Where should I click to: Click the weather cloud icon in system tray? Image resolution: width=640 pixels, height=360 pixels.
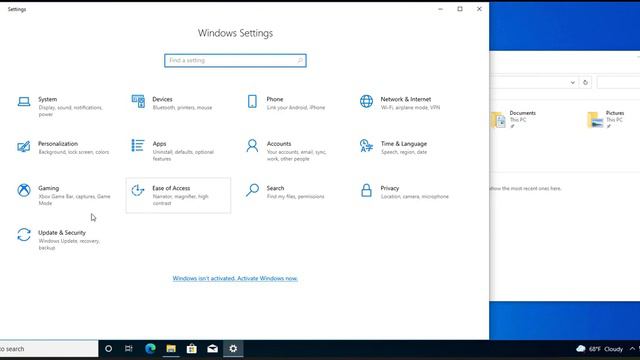[x=580, y=349]
